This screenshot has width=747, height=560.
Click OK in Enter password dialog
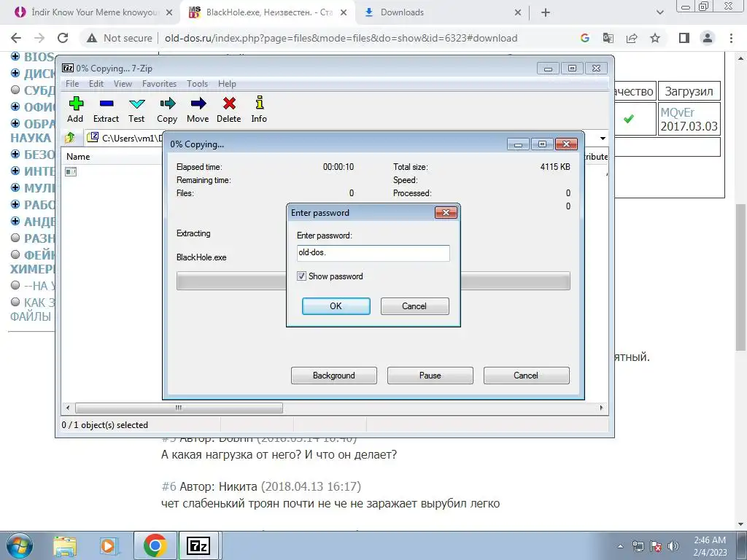[x=336, y=306]
